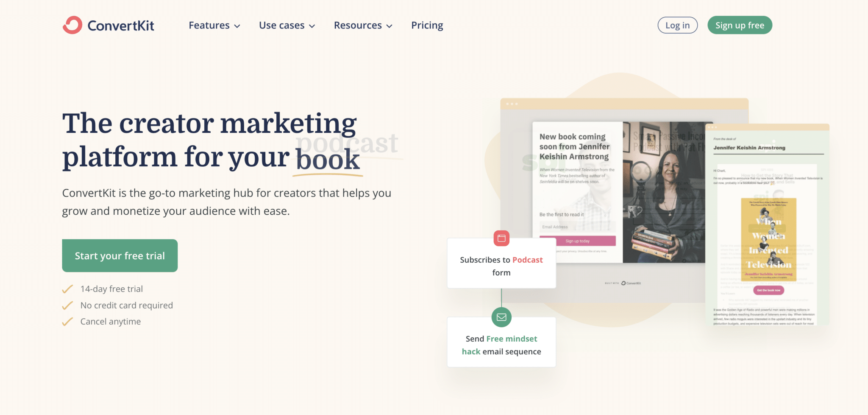The image size is (868, 415).
Task: Click the "14-day free trial" text
Action: (111, 289)
